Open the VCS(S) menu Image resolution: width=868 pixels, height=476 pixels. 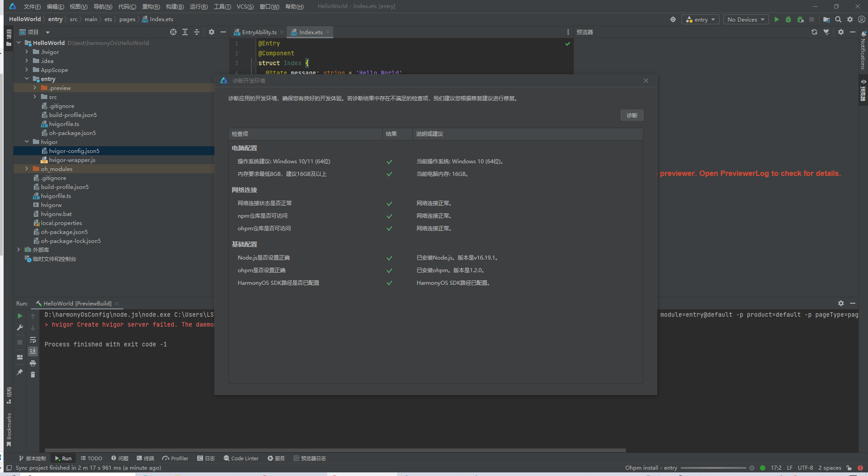[x=245, y=6]
